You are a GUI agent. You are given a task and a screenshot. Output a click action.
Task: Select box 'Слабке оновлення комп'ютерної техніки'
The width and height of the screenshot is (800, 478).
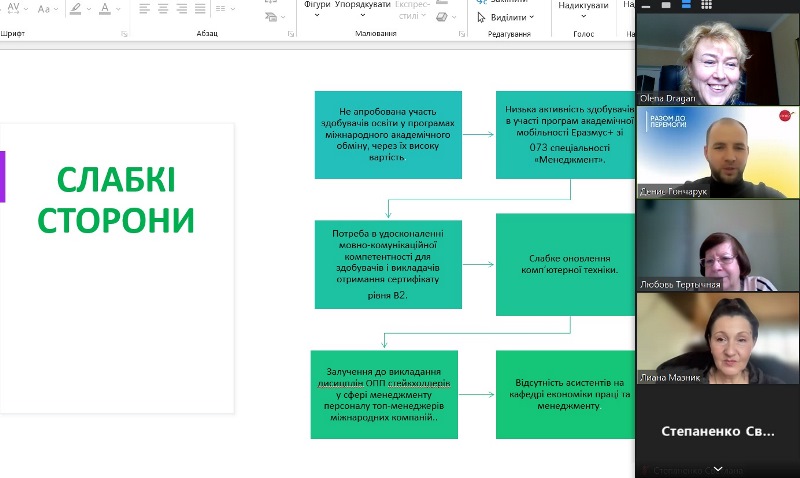[x=566, y=264]
